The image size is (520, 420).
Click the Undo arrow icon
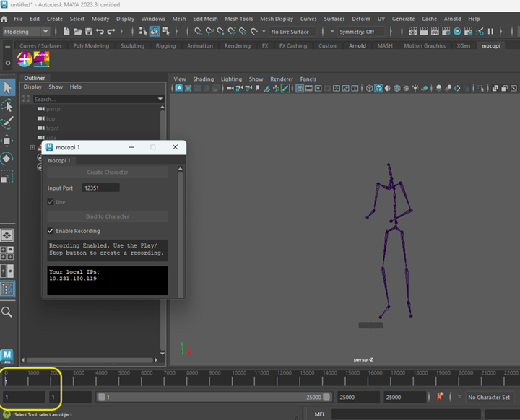pyautogui.click(x=100, y=32)
